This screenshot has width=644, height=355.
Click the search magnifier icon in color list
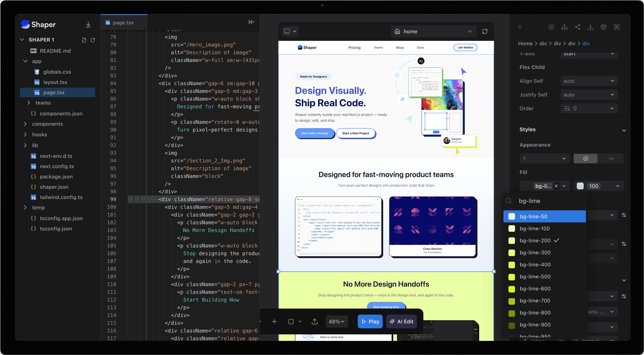508,201
